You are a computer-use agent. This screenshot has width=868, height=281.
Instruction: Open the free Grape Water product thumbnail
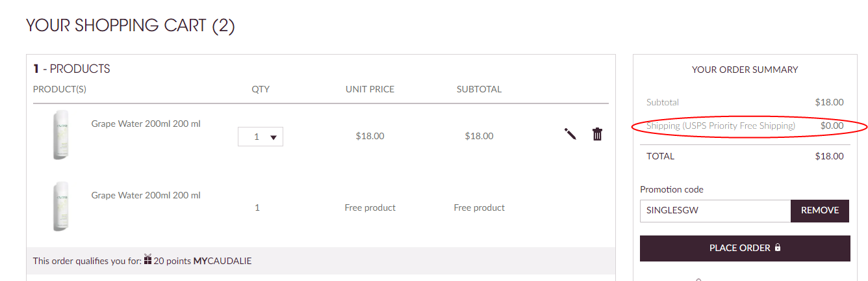[x=62, y=207]
